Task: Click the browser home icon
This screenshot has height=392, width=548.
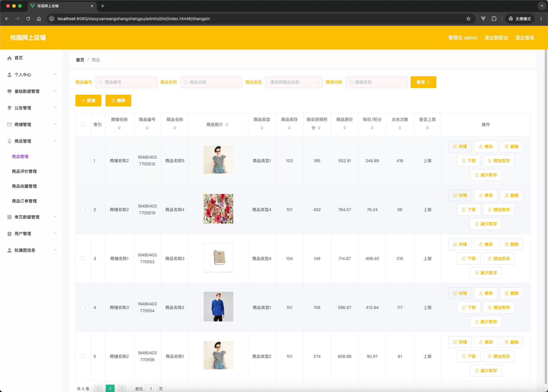Action: [x=39, y=19]
